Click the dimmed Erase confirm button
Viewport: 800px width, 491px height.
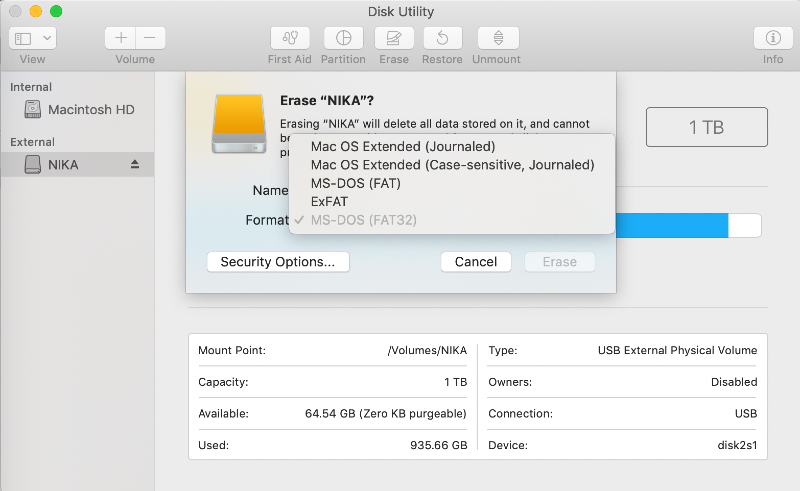(560, 262)
